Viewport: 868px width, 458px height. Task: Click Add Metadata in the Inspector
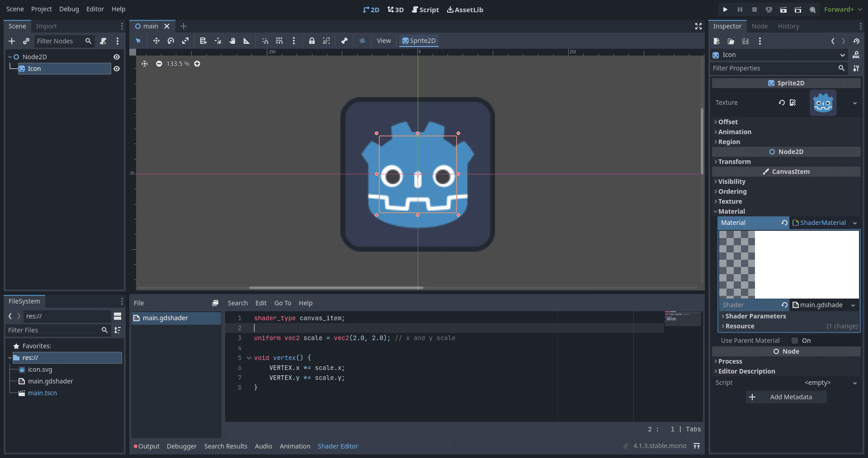coord(786,397)
